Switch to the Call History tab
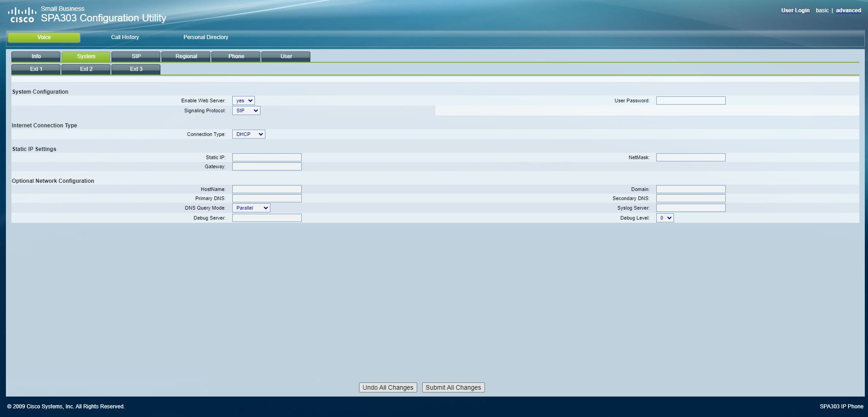 pos(125,37)
